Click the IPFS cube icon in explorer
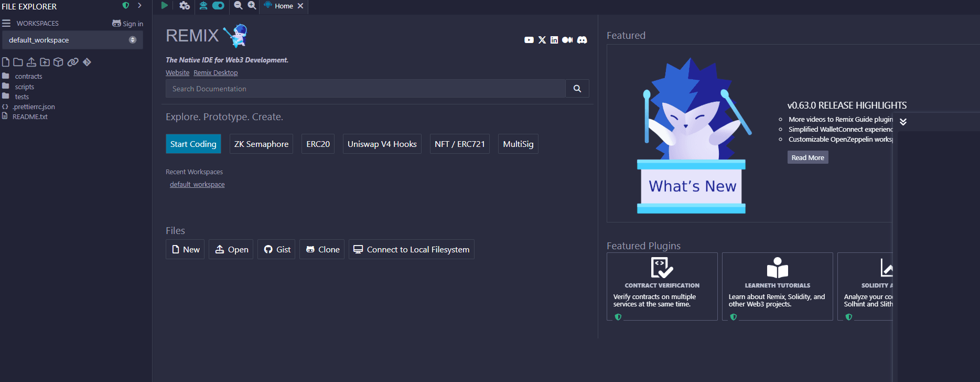The height and width of the screenshot is (382, 980). (58, 62)
